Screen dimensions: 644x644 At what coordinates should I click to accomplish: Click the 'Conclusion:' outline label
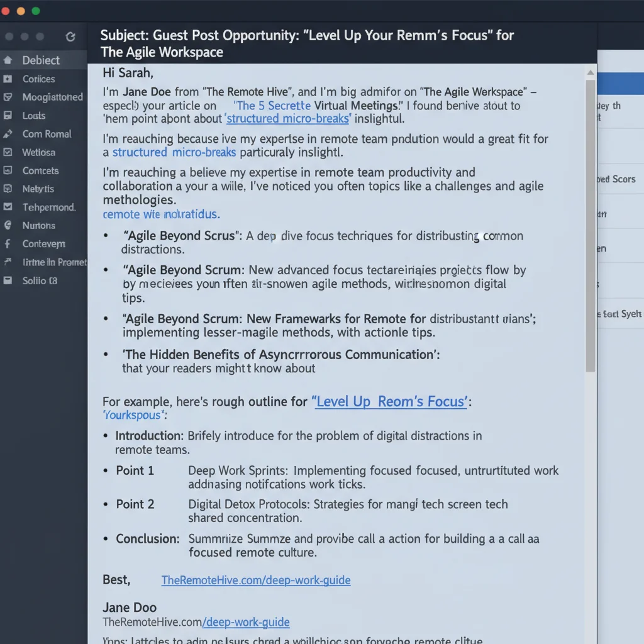[147, 538]
